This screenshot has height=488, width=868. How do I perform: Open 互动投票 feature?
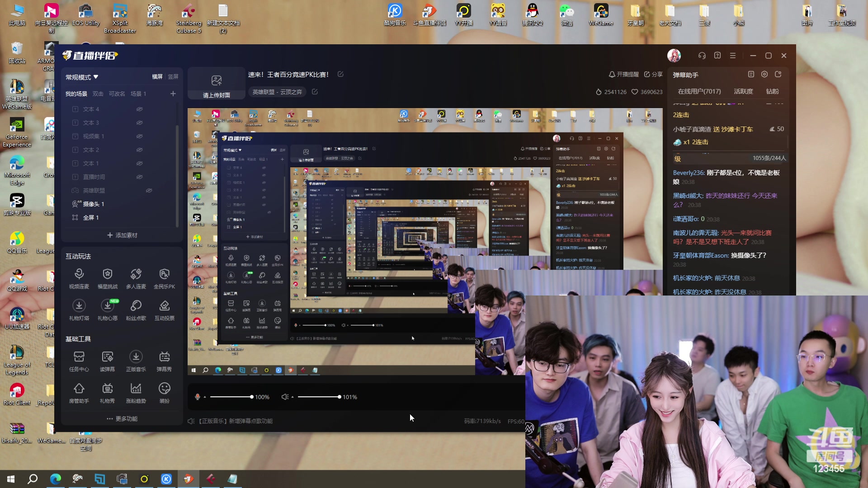click(165, 310)
